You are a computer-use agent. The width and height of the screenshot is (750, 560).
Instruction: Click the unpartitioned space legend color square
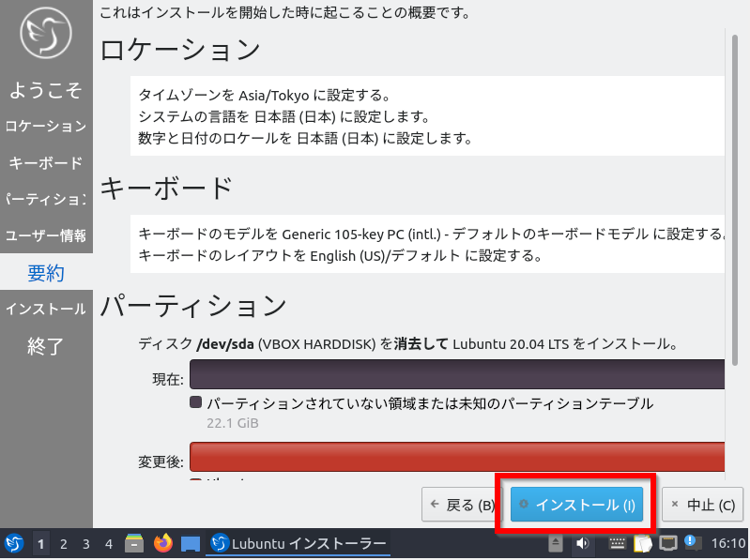(x=195, y=402)
